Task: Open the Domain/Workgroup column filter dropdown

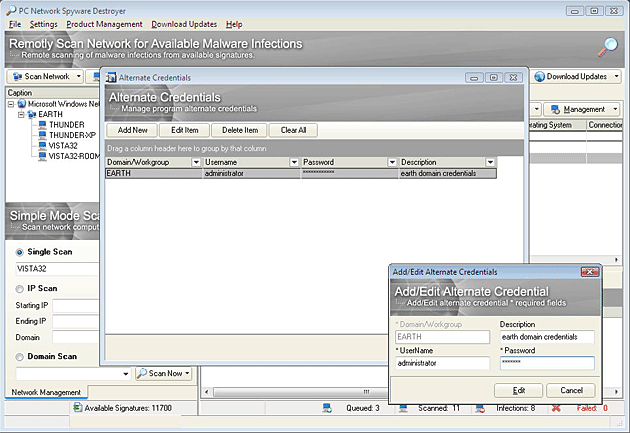Action: [x=196, y=162]
